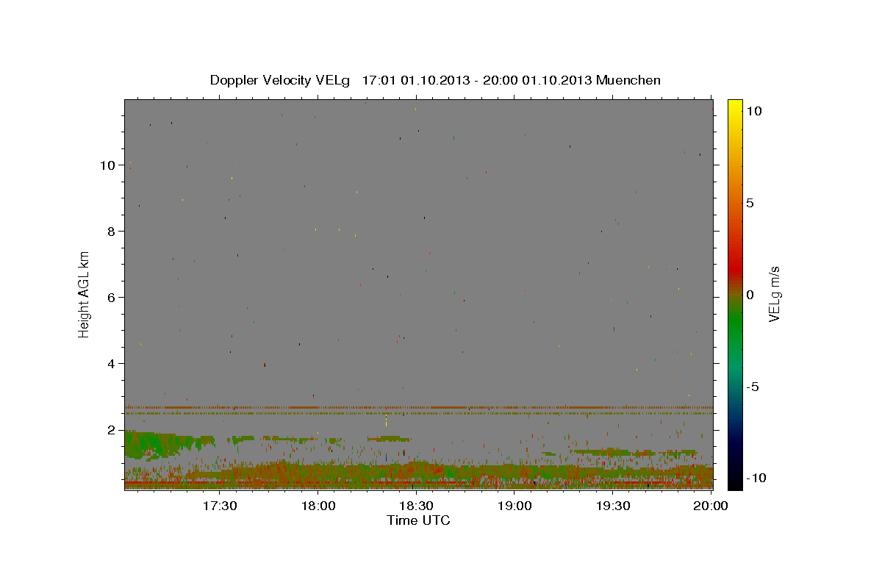
Task: Click the 18:30 time tick label
Action: tap(416, 506)
